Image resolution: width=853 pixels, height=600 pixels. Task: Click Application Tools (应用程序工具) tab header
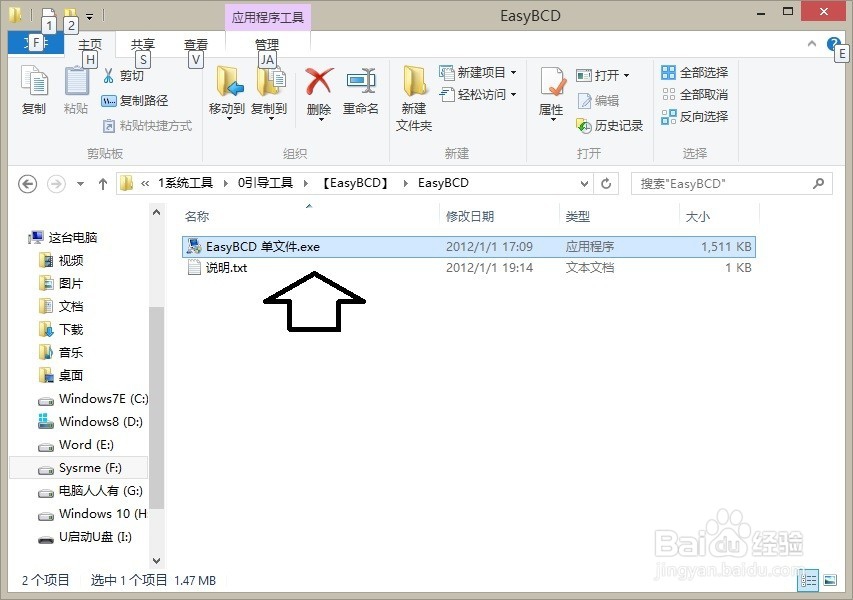pos(268,17)
